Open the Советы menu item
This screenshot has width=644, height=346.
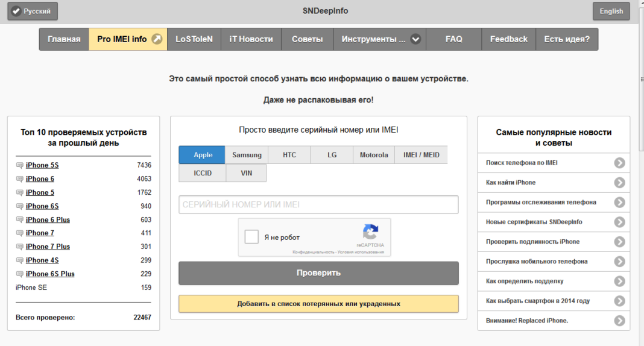307,39
